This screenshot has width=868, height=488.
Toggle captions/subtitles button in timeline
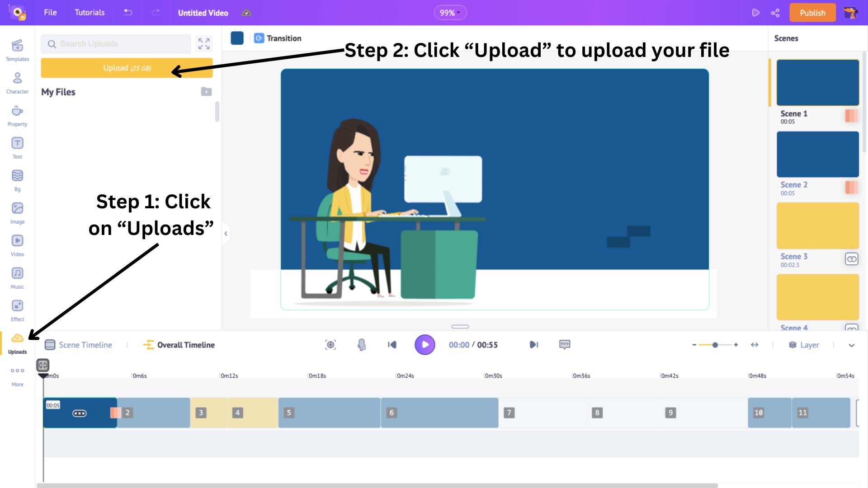point(565,344)
